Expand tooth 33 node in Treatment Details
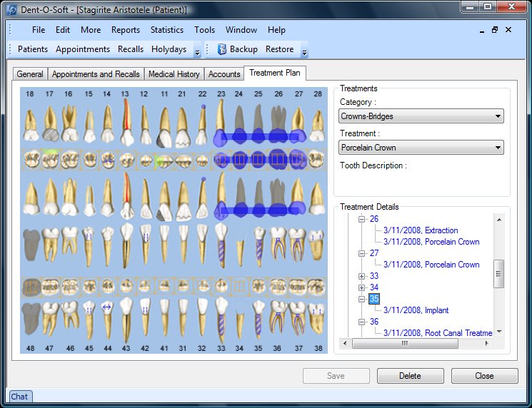 [x=361, y=276]
